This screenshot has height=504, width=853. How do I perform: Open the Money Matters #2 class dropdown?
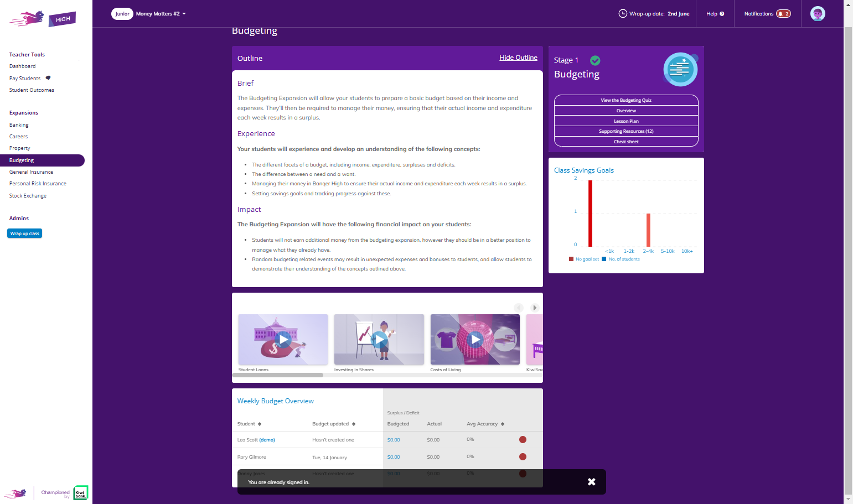[x=161, y=14]
